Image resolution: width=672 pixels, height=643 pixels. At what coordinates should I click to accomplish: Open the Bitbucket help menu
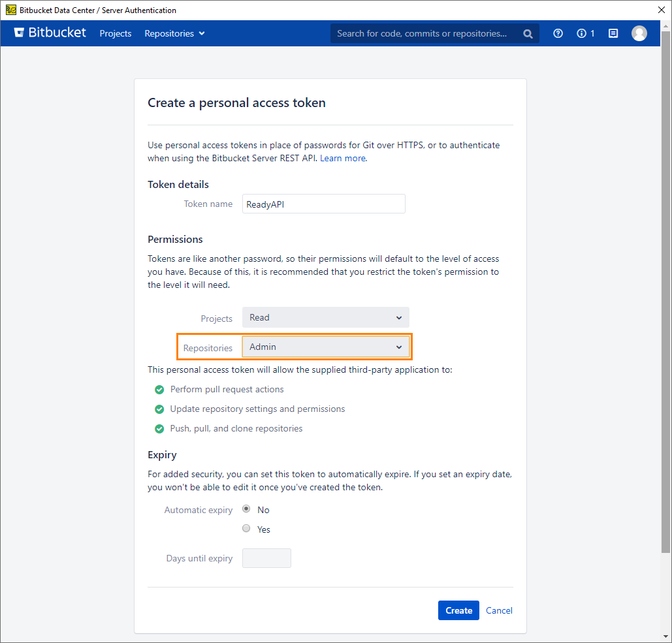click(x=558, y=33)
